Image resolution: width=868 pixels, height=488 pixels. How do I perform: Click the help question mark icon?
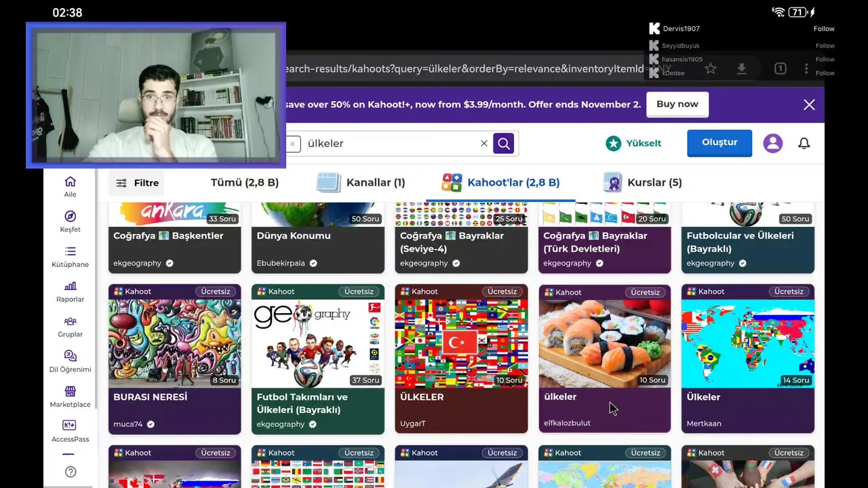click(x=71, y=472)
